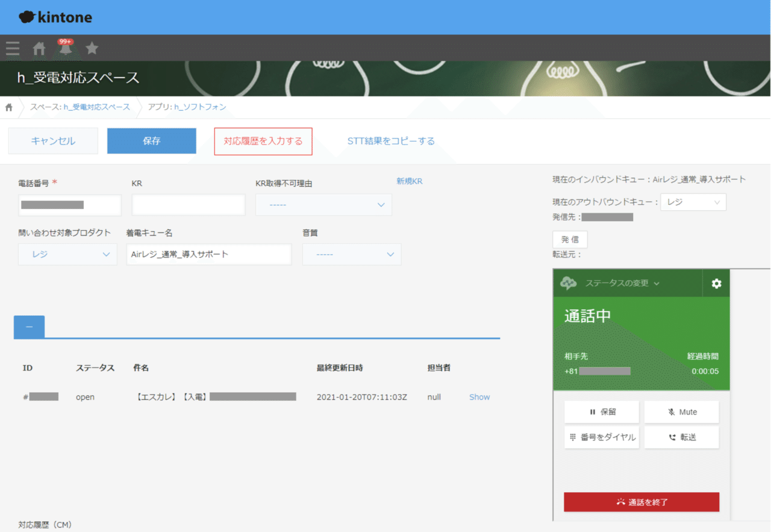771x532 pixels.
Task: Click the キャンセル button
Action: tap(53, 141)
